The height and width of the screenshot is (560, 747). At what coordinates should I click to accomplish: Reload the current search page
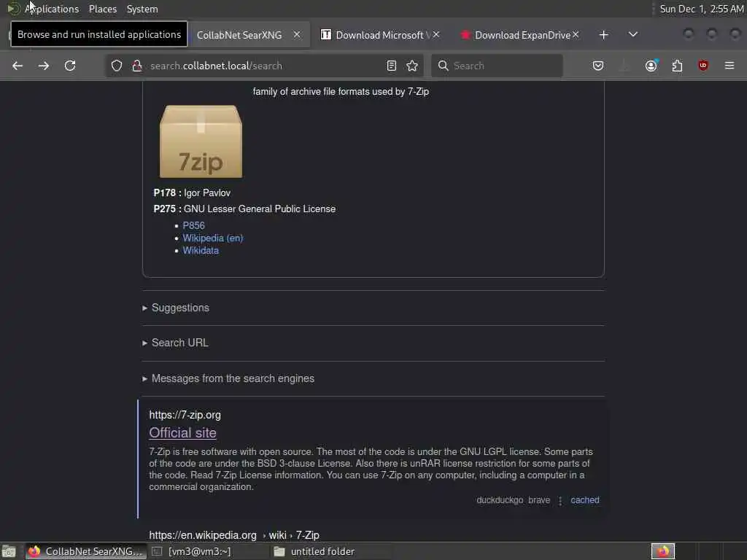pyautogui.click(x=70, y=66)
